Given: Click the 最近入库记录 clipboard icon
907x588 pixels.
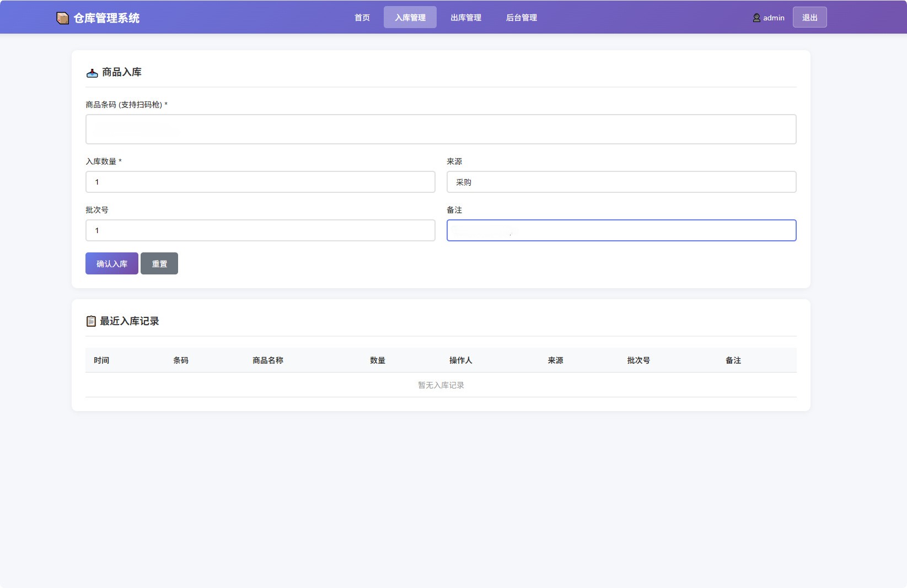Looking at the screenshot, I should coord(92,321).
